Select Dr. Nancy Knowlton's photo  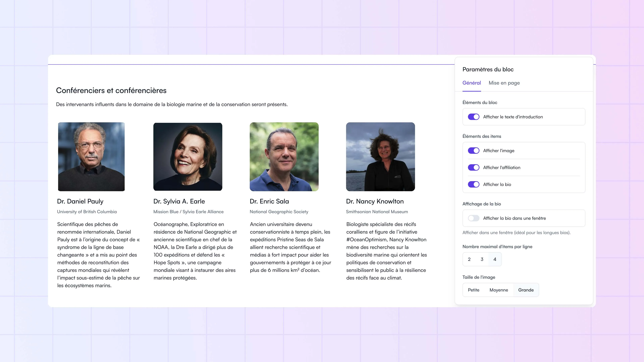point(381,157)
